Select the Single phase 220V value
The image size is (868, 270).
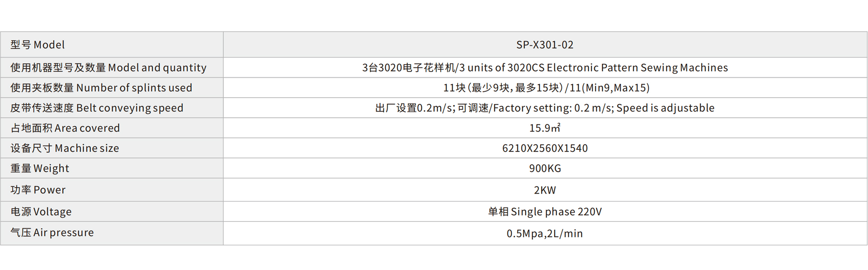[545, 212]
